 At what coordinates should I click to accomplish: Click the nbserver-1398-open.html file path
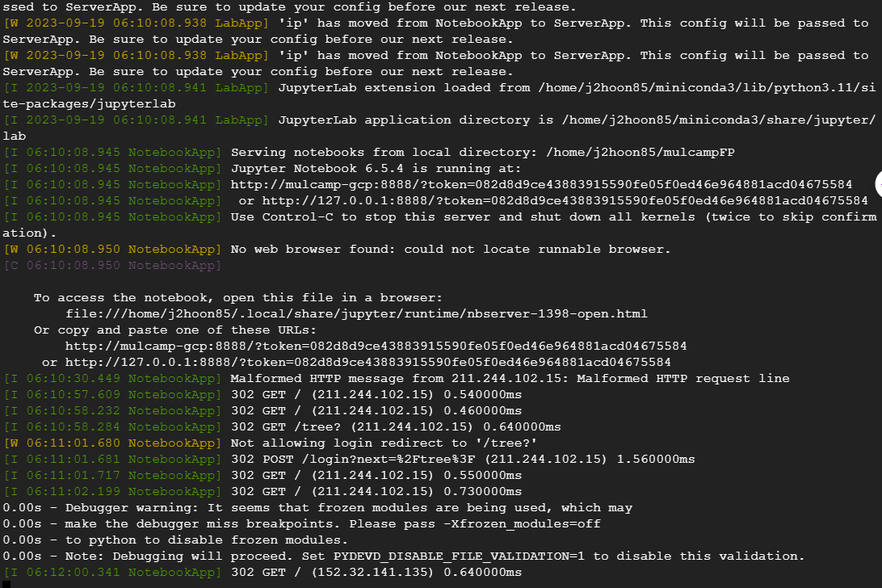click(357, 314)
